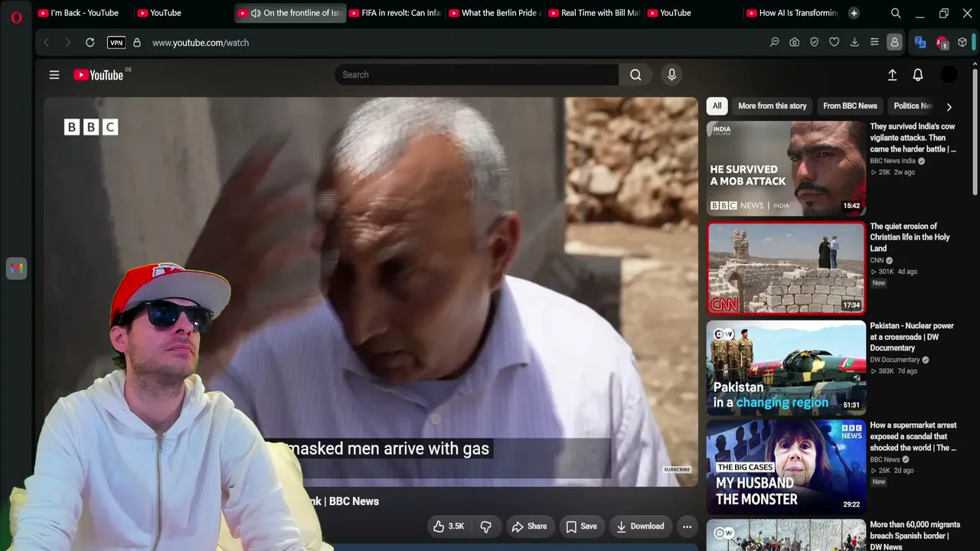The width and height of the screenshot is (980, 551).
Task: Select the "From BBC News" chip
Action: [850, 106]
